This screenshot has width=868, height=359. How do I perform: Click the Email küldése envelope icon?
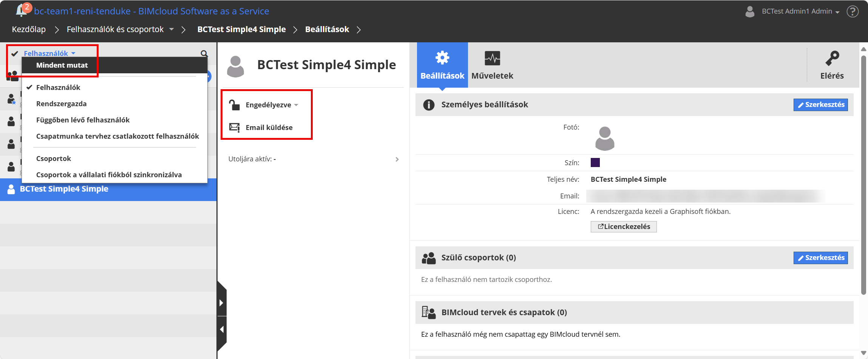coord(235,127)
